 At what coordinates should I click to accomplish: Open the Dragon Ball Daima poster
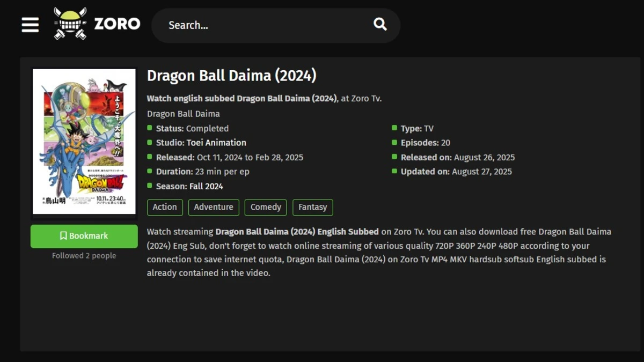pyautogui.click(x=84, y=142)
